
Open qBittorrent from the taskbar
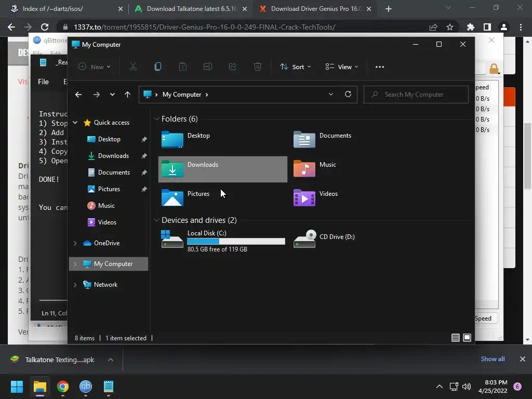click(x=86, y=387)
